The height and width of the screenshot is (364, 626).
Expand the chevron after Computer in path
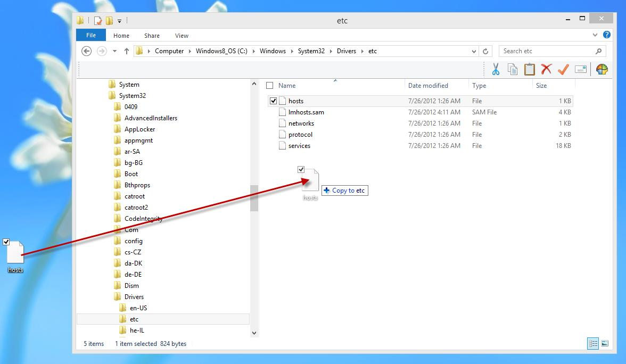tap(190, 51)
